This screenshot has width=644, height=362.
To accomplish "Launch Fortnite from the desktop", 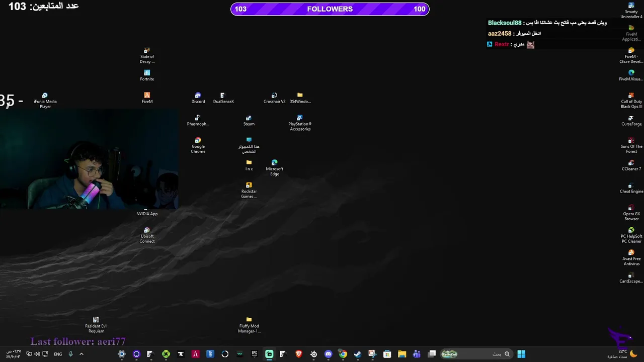I will pyautogui.click(x=147, y=75).
